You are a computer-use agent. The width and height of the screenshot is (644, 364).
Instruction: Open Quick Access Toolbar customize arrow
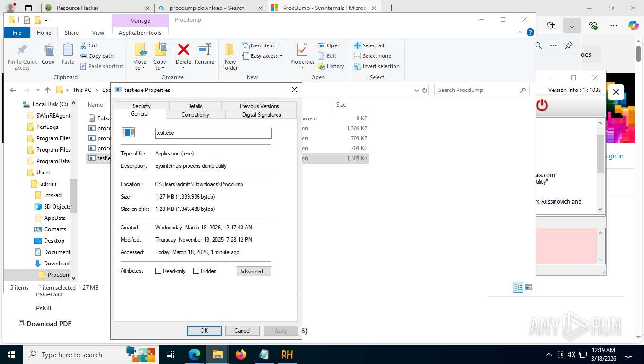(46, 20)
